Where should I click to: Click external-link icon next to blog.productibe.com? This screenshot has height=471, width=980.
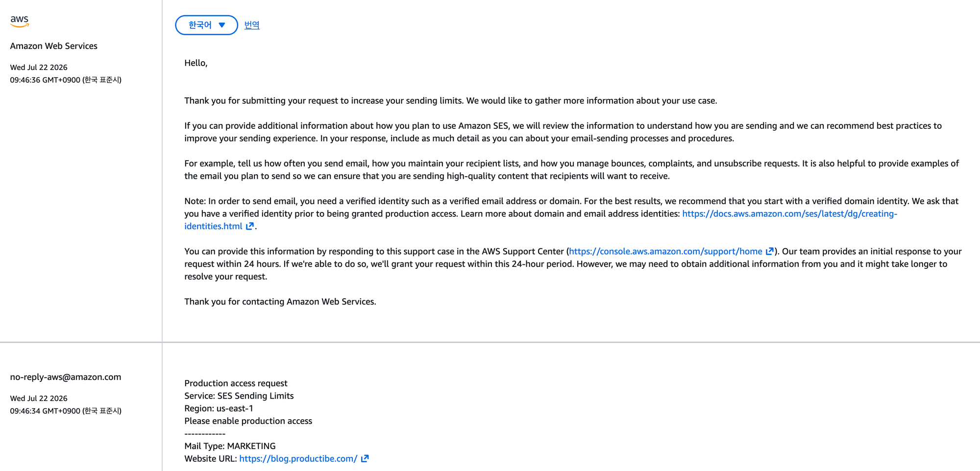coord(365,459)
